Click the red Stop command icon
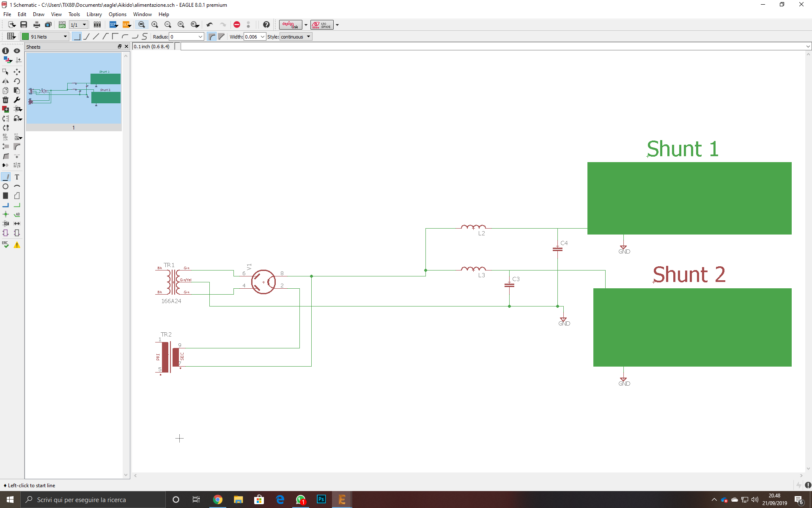The height and width of the screenshot is (508, 812). tap(237, 25)
